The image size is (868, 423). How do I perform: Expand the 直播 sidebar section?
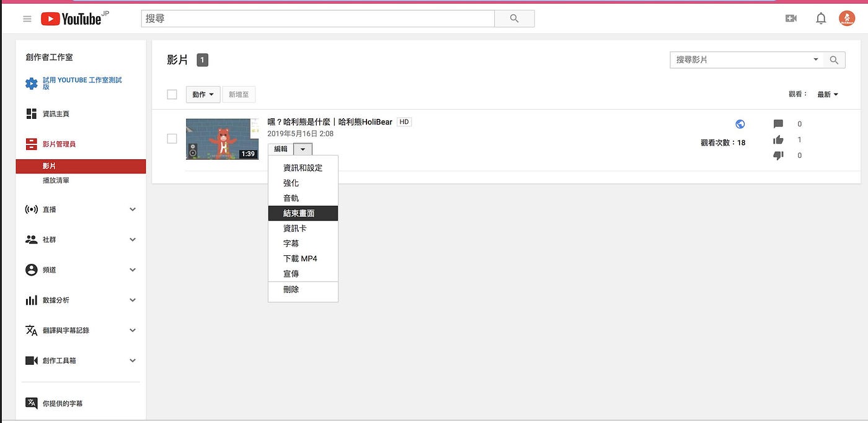pyautogui.click(x=132, y=209)
